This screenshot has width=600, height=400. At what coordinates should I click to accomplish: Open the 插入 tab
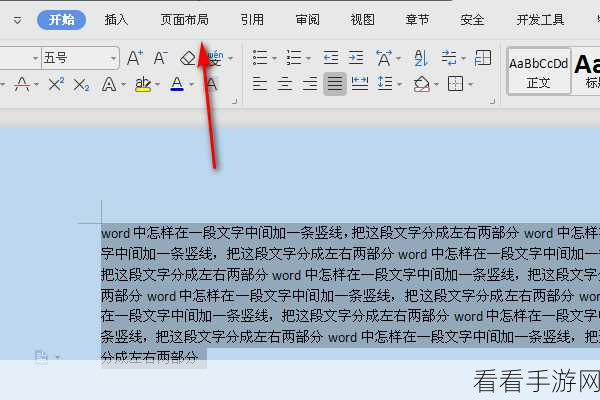click(x=116, y=20)
